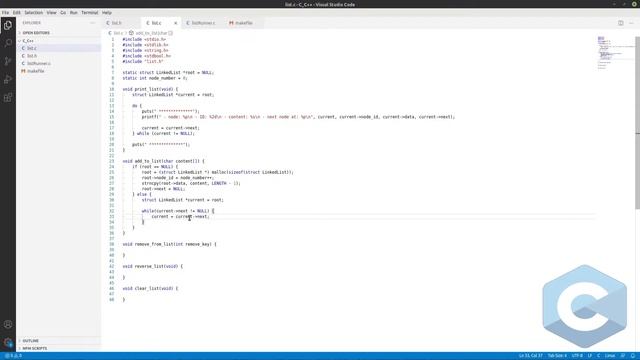Click the remove_from_list function definition line
The image size is (640, 360).
[x=169, y=244]
